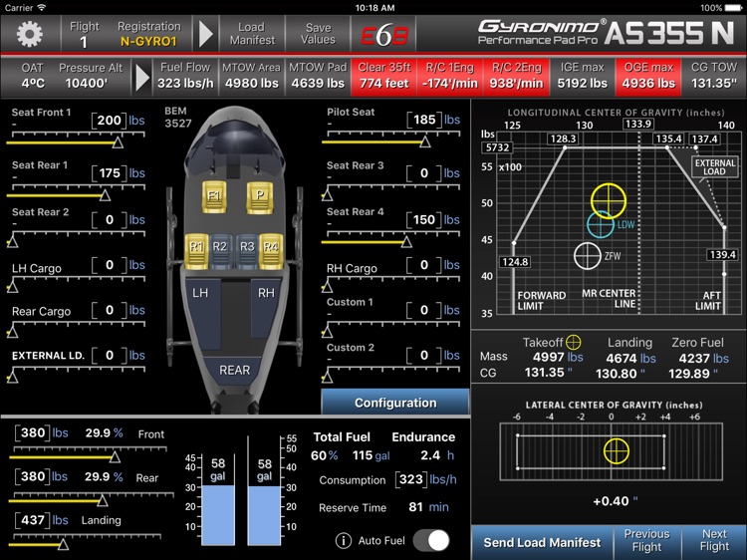Move the Seat Front 1 slider handle
Image resolution: width=747 pixels, height=560 pixels.
[118, 142]
